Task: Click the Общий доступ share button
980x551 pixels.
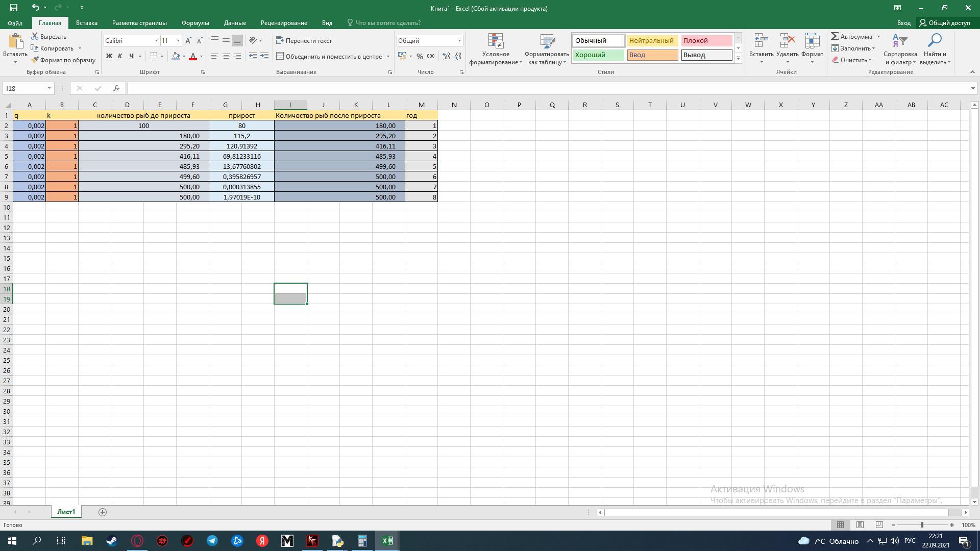Action: point(945,23)
